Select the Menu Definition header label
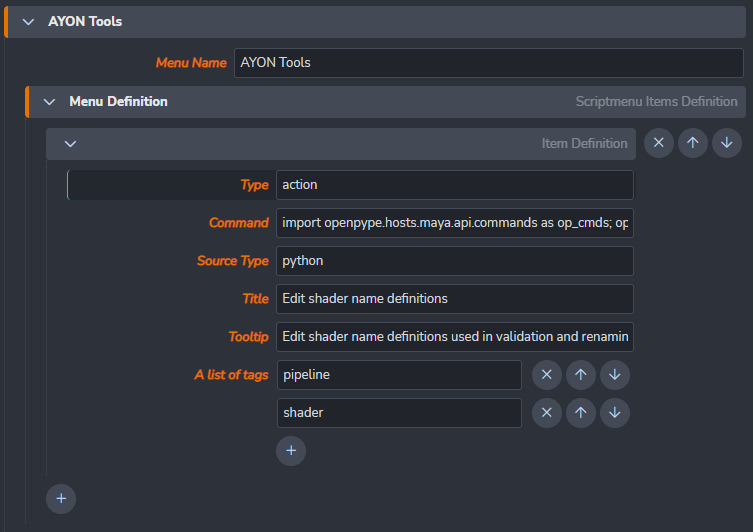 point(118,101)
